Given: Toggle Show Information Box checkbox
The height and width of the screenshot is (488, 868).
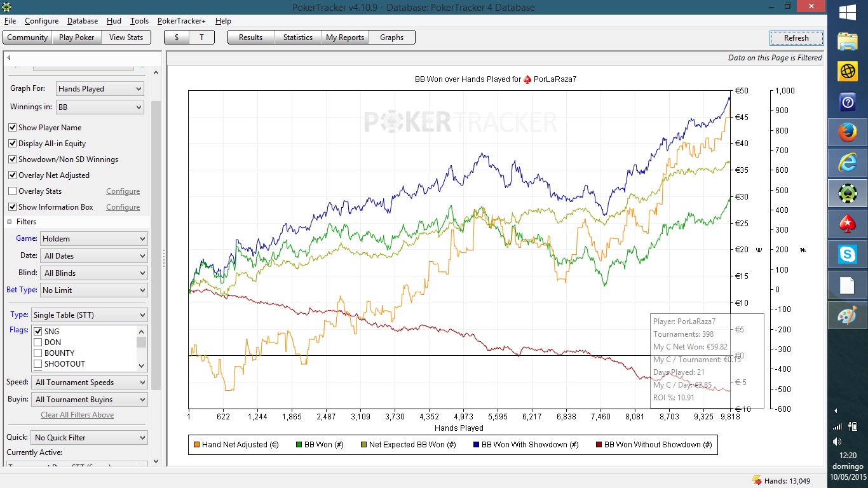Looking at the screenshot, I should click(13, 207).
